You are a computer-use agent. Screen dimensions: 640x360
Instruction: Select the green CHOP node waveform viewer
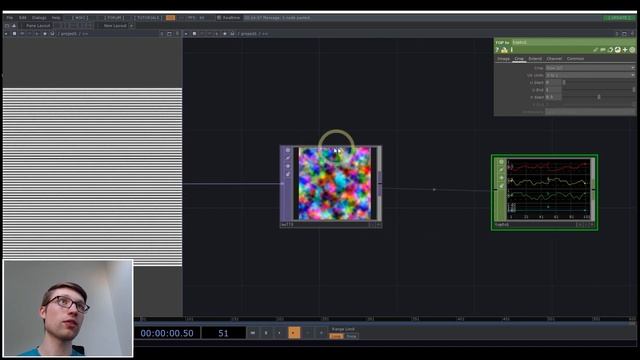(548, 190)
